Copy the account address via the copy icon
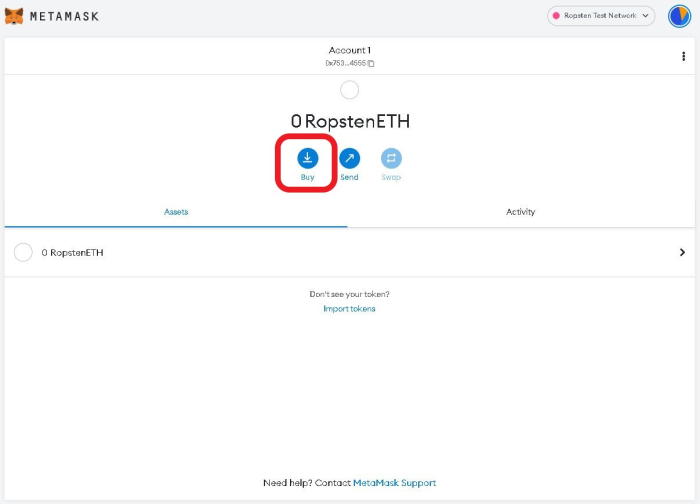700x504 pixels. pos(371,63)
